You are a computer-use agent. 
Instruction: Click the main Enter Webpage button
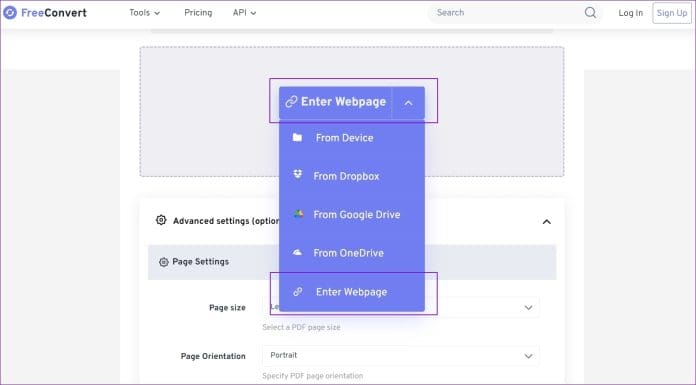point(336,102)
